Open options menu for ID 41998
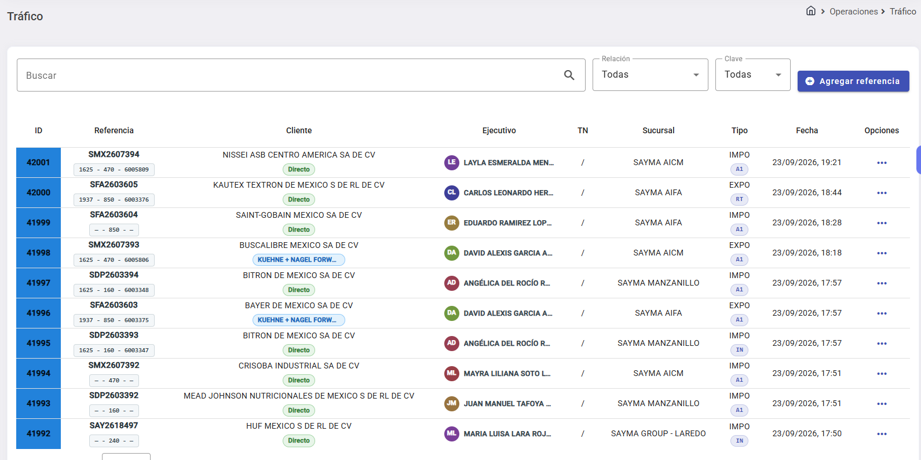 pos(881,253)
